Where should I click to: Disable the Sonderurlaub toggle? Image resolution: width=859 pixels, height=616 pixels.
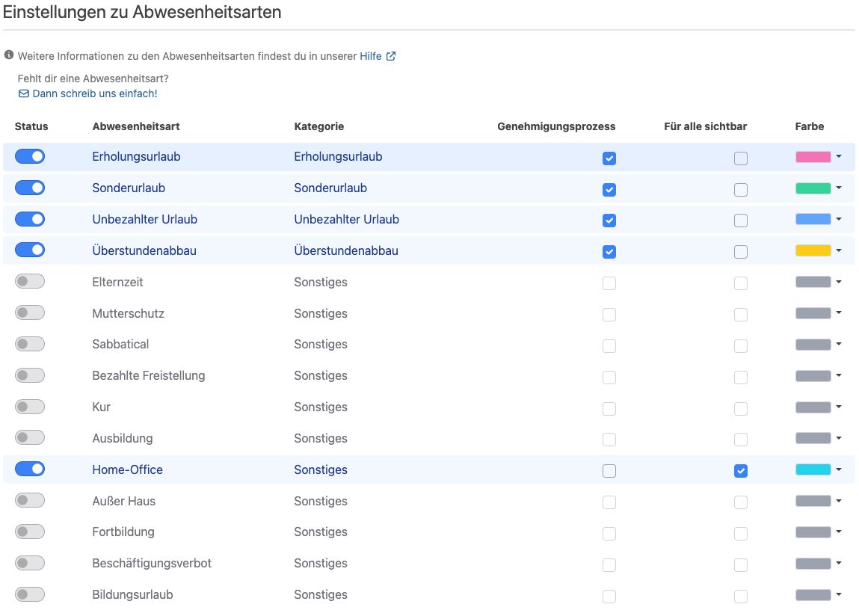(x=30, y=187)
